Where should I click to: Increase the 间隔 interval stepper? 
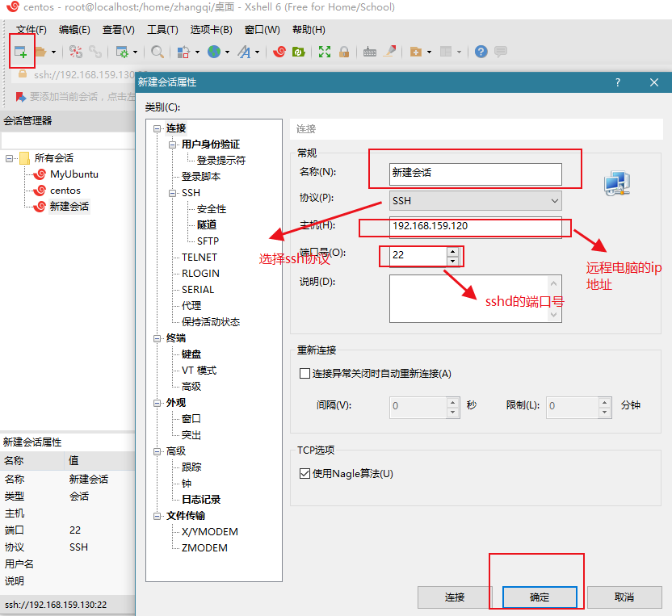tap(452, 402)
